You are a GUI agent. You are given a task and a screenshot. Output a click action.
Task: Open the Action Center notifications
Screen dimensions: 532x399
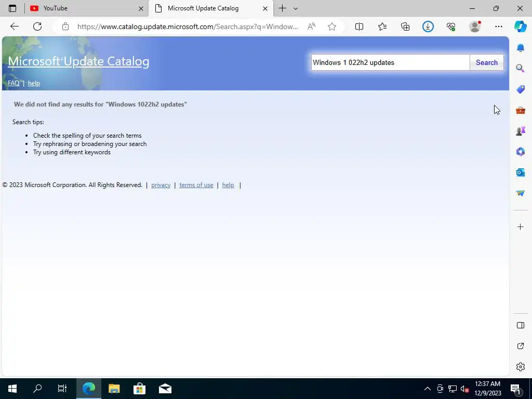tap(516, 389)
